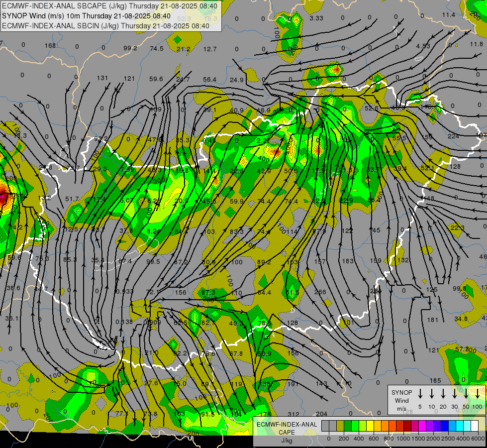
Task: Select the dark red swatch in CAPE legend
Action: (407, 426)
